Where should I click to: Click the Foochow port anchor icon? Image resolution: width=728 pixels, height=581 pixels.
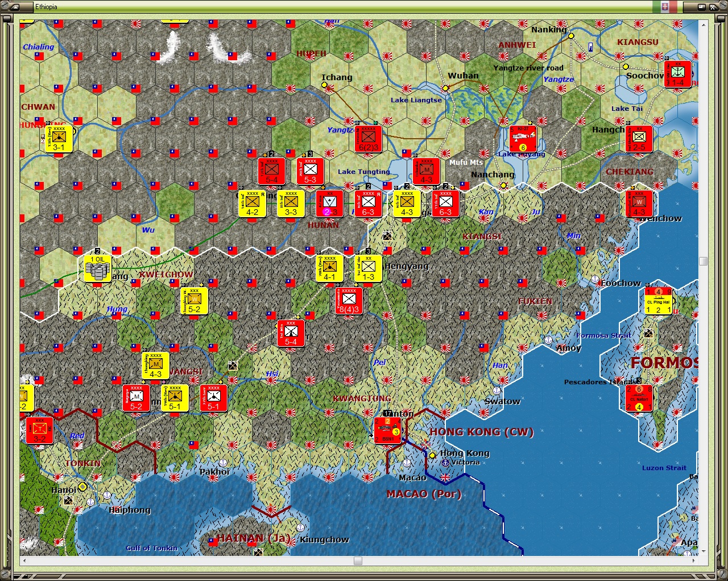click(595, 280)
